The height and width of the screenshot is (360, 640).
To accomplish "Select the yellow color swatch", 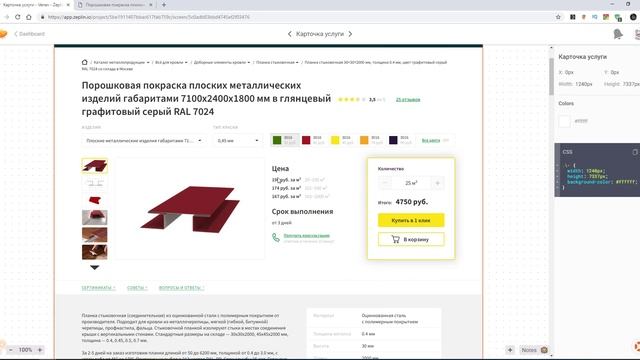I will click(335, 140).
